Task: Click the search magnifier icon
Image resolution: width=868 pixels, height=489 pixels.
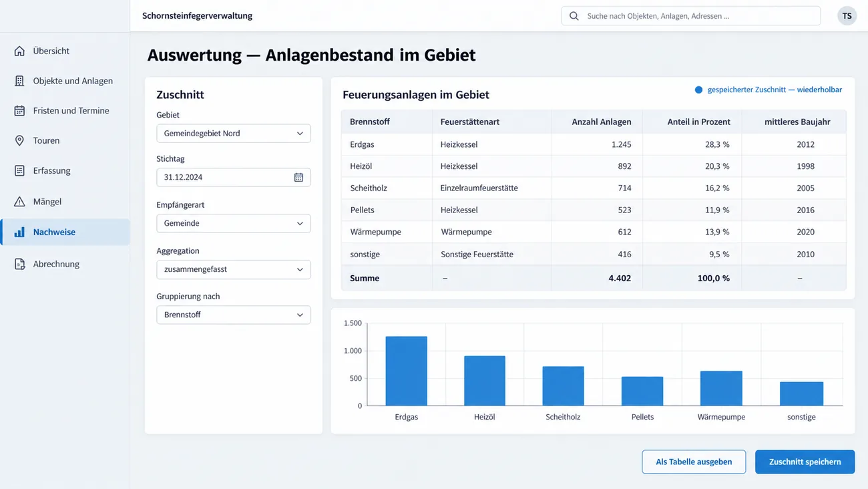Action: point(574,16)
